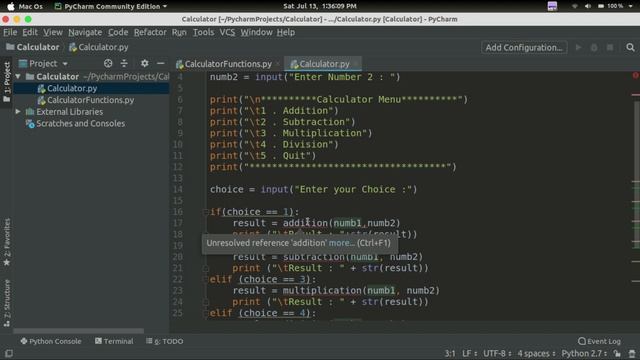Open the 6: TODO tool window
Image resolution: width=640 pixels, height=360 pixels.
164,341
